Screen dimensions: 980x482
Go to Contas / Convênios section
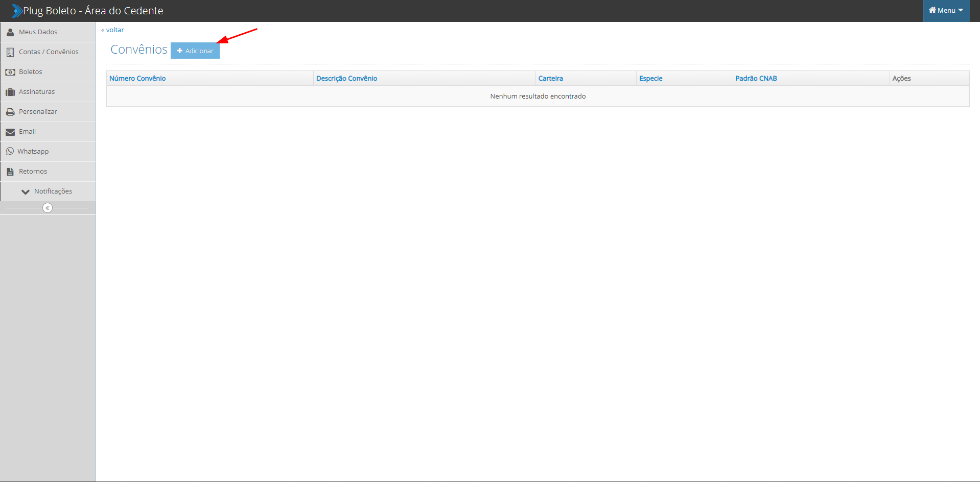click(48, 52)
